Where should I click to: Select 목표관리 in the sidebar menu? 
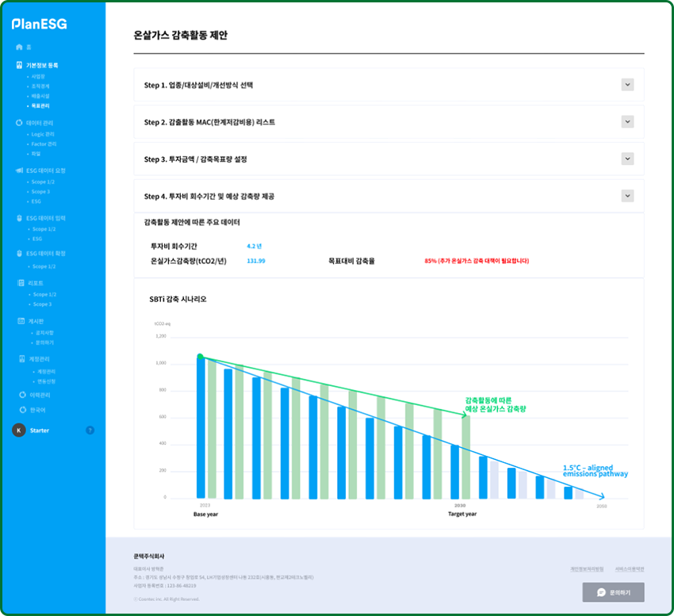click(x=40, y=105)
